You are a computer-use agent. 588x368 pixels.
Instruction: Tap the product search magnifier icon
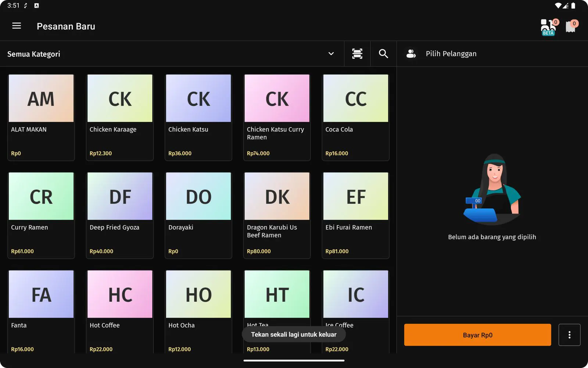(383, 54)
